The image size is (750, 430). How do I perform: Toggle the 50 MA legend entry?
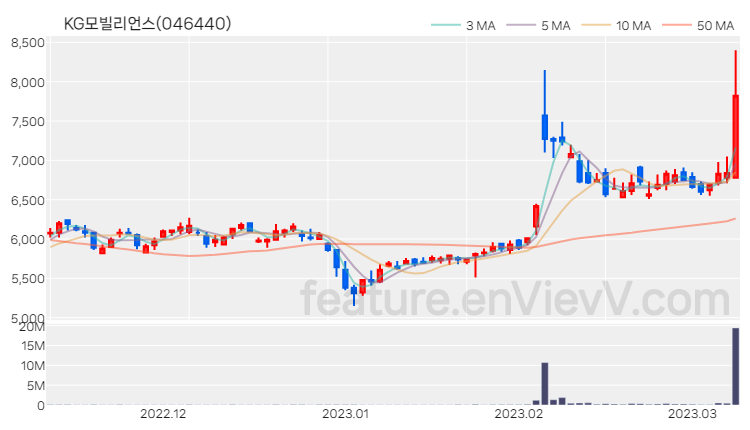[x=698, y=25]
